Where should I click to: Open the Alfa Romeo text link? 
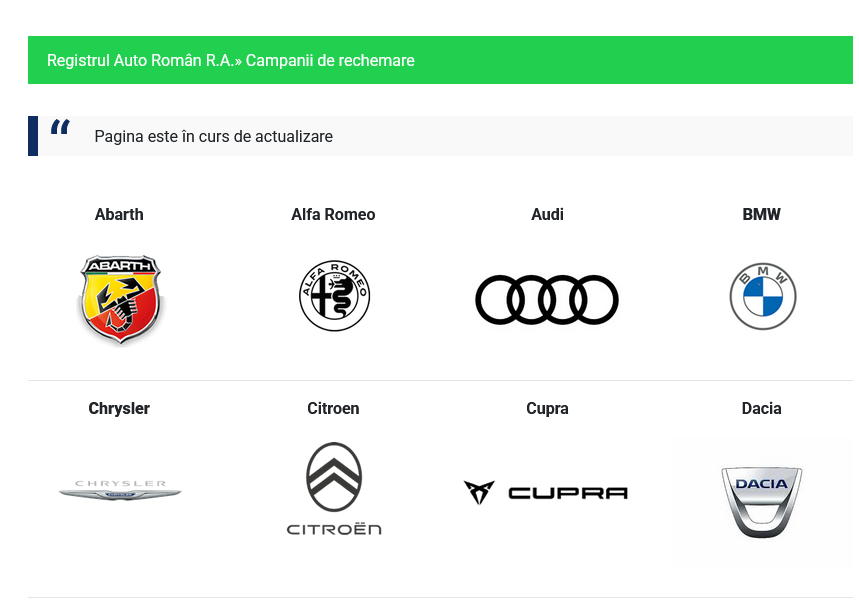(x=333, y=214)
